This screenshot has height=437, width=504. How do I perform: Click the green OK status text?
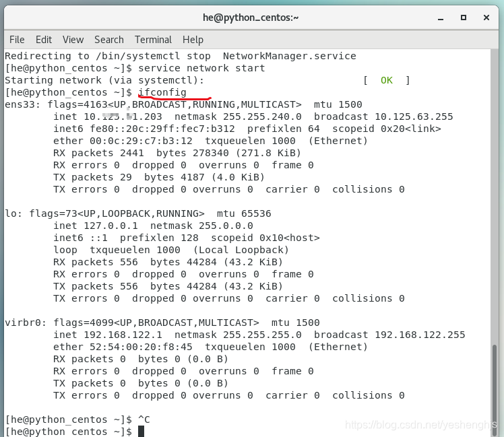tap(386, 80)
